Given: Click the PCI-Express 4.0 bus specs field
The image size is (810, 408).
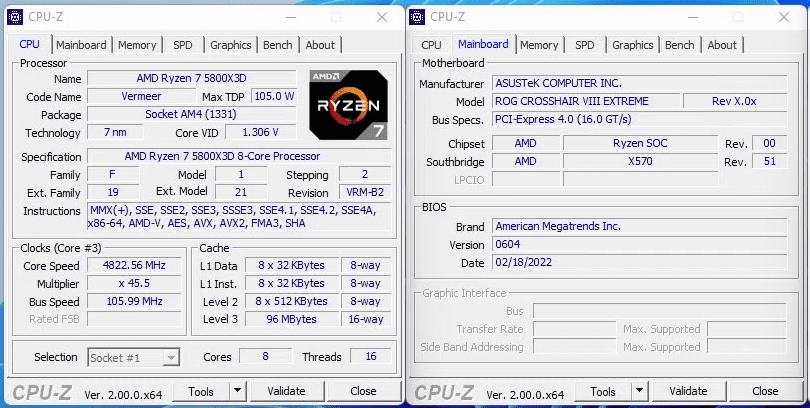Looking at the screenshot, I should click(640, 119).
